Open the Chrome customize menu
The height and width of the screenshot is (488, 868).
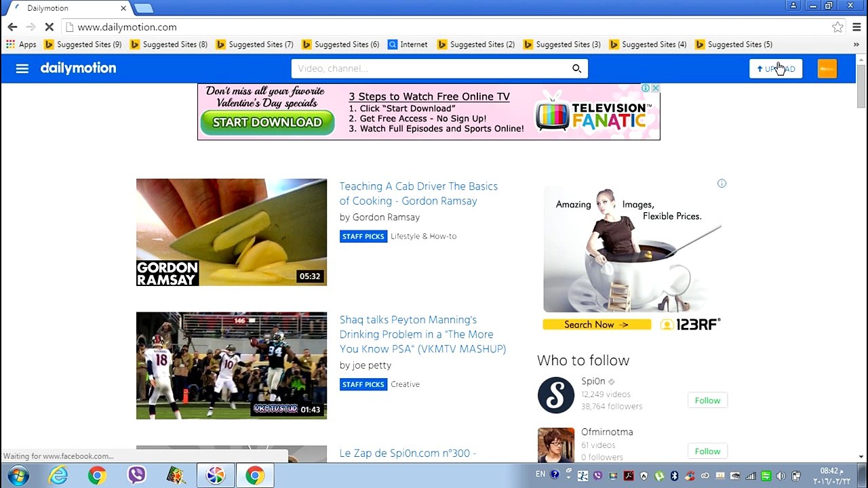tap(856, 27)
